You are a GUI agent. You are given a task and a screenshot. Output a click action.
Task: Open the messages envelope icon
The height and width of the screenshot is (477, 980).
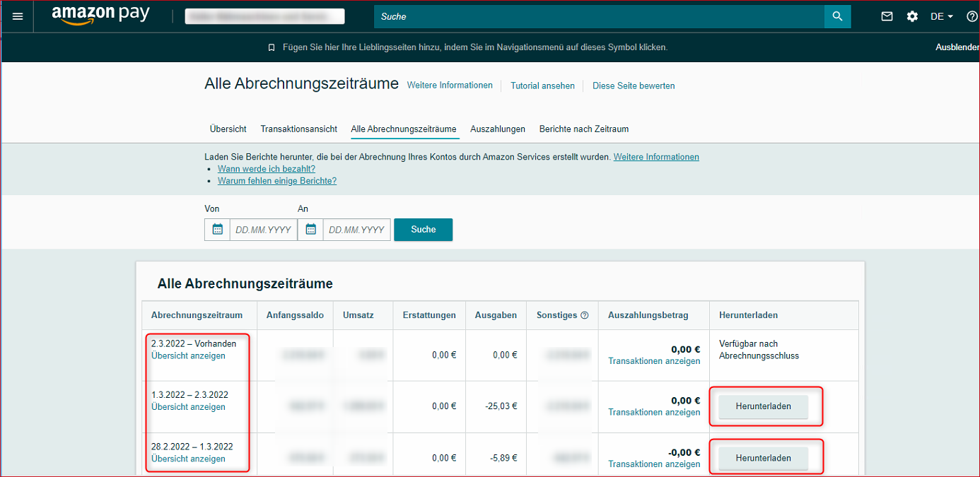[887, 16]
